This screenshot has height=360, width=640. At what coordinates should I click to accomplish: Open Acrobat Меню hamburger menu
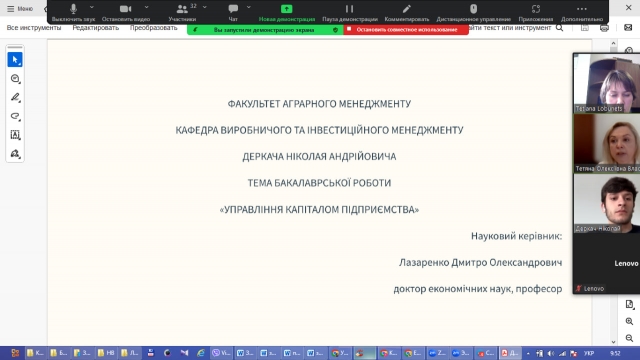[20, 9]
